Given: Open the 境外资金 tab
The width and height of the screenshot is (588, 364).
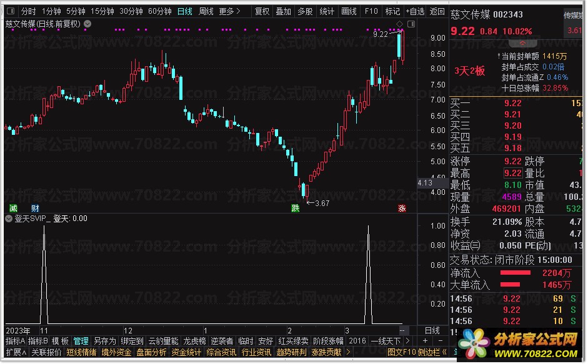Looking at the screenshot, I should (116, 352).
